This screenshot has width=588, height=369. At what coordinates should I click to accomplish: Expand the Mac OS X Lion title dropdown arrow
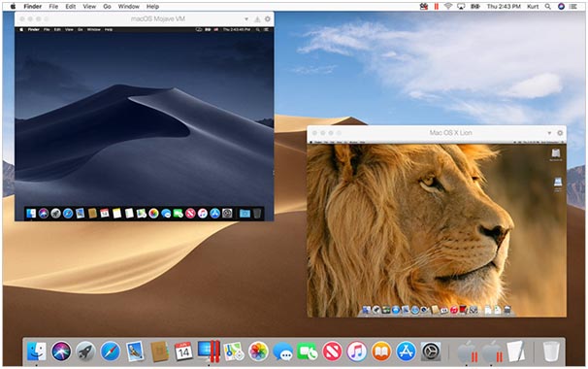click(x=549, y=133)
